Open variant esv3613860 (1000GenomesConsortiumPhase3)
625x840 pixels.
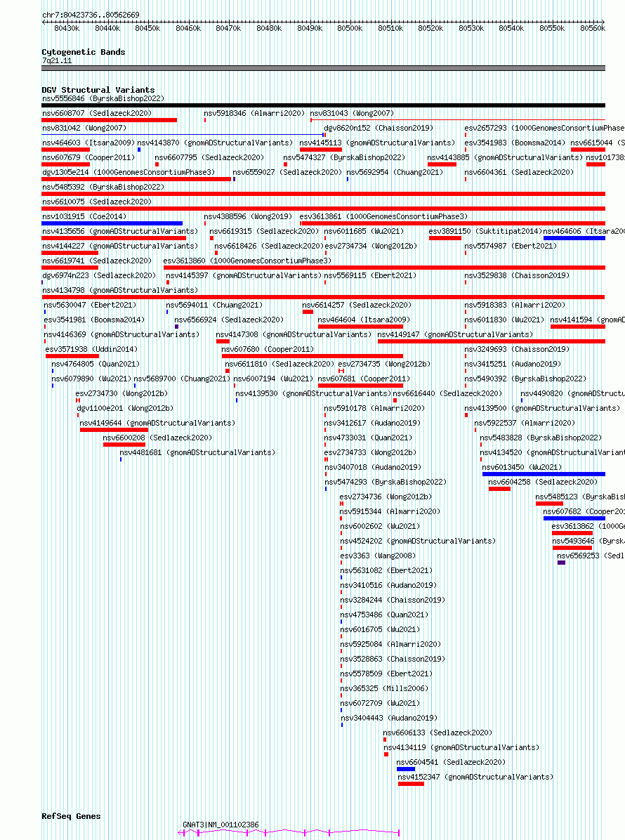(x=247, y=261)
